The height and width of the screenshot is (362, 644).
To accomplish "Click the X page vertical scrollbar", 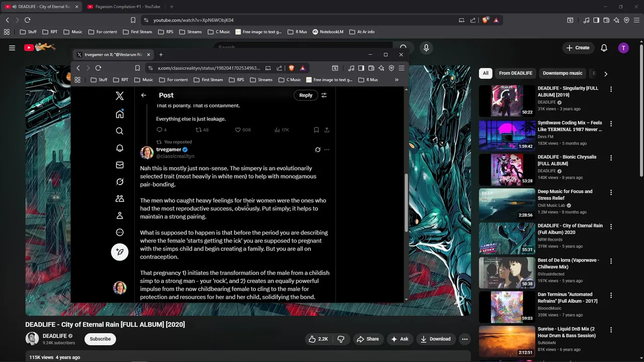I will 406,202.
